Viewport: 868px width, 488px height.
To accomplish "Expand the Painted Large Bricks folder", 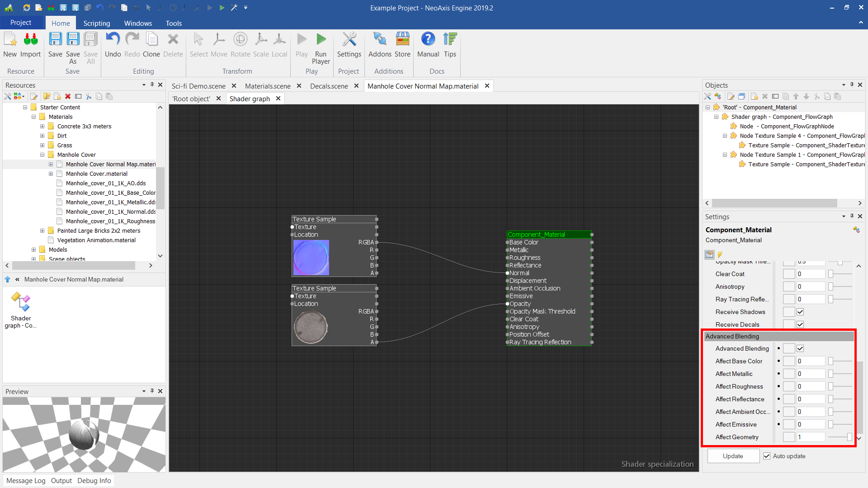I will [42, 231].
